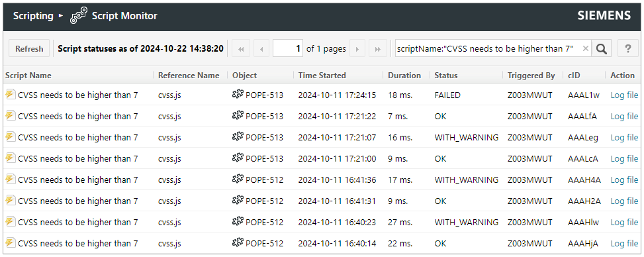Clear the search query X icon
The width and height of the screenshot is (644, 257).
586,49
